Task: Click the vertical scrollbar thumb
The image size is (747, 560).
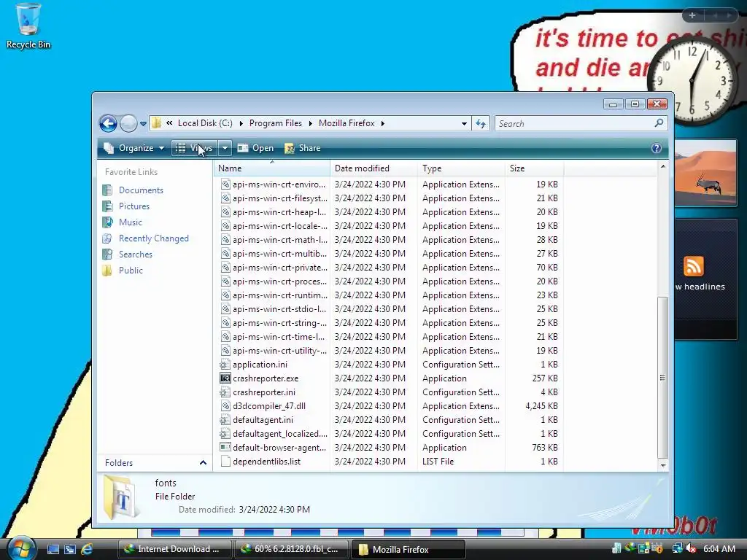Action: pyautogui.click(x=662, y=378)
